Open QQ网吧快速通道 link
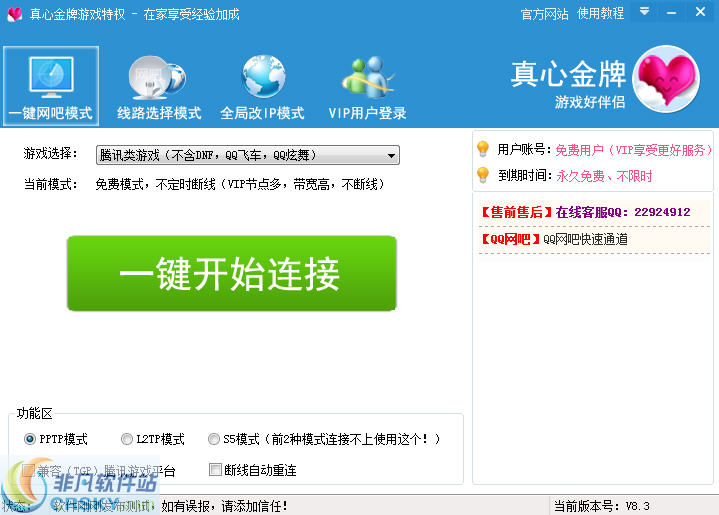Screen dimensions: 719x515 coord(554,239)
